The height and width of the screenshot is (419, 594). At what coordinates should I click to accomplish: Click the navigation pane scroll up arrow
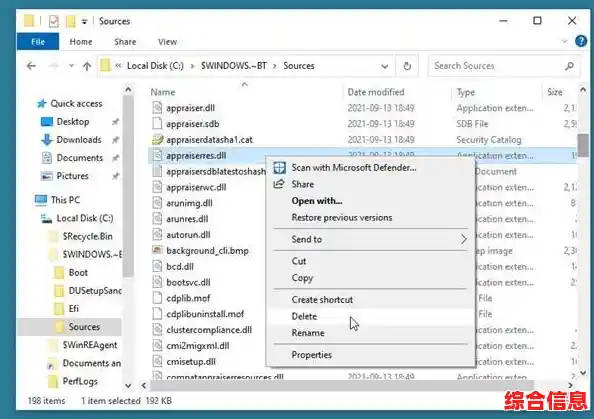pos(128,90)
